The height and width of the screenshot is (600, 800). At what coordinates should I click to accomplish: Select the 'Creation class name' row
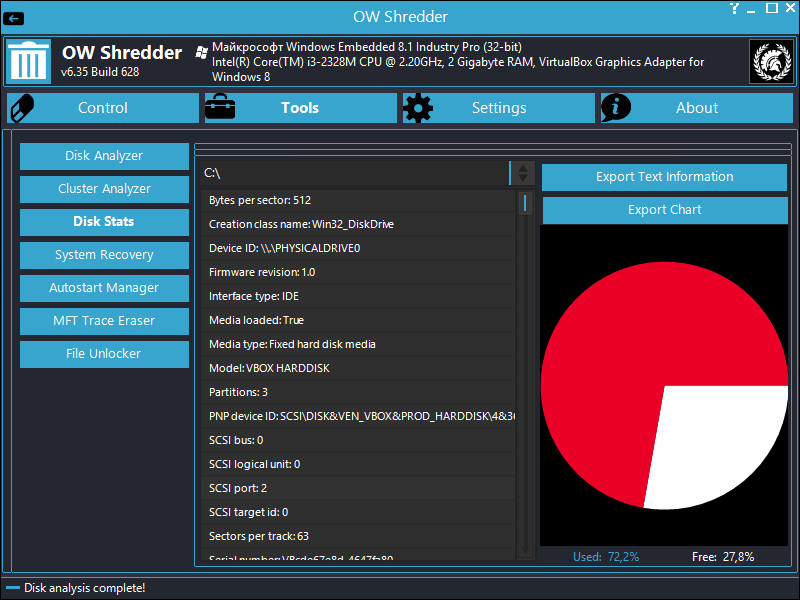(x=358, y=224)
